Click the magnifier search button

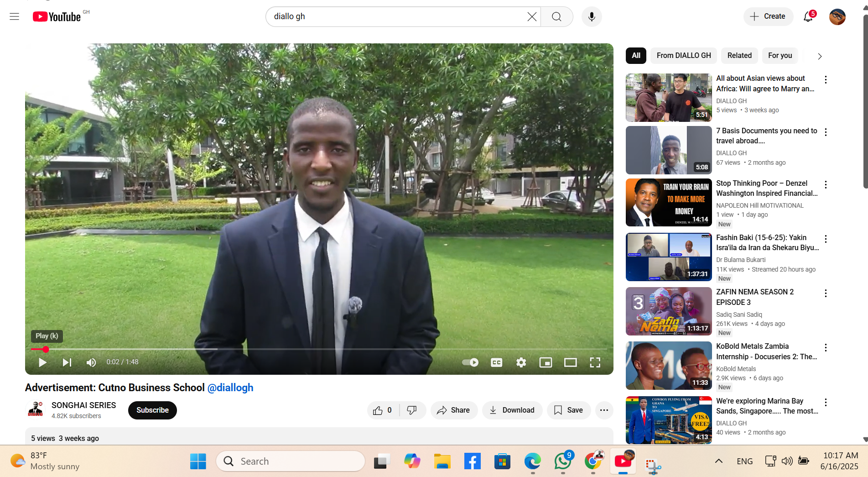tap(556, 17)
